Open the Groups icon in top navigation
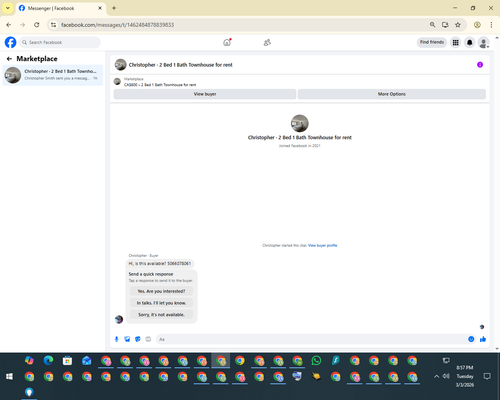 pyautogui.click(x=267, y=42)
